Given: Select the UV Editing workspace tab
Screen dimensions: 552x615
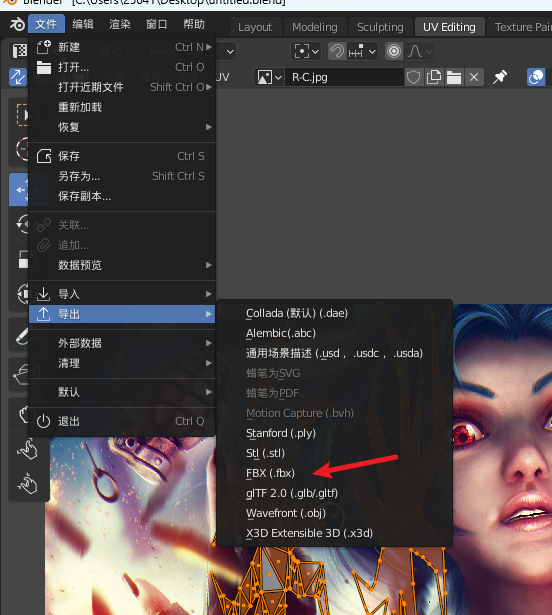Looking at the screenshot, I should 449,27.
